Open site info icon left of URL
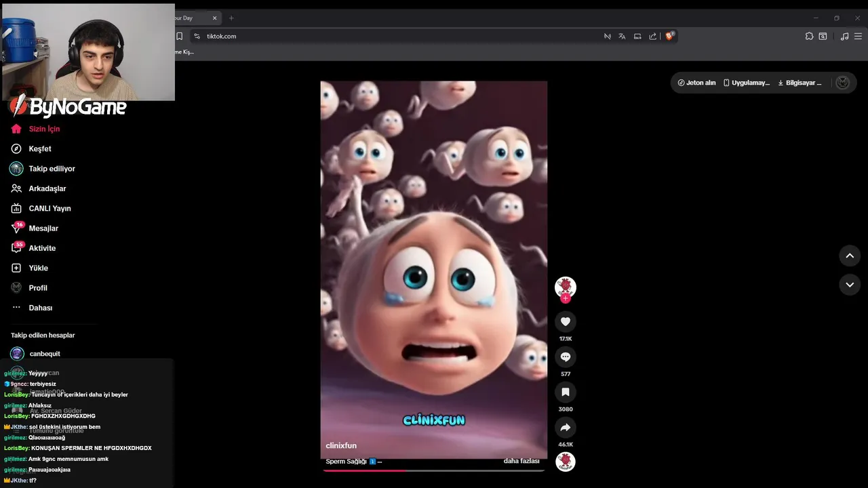The width and height of the screenshot is (868, 488). tap(197, 36)
